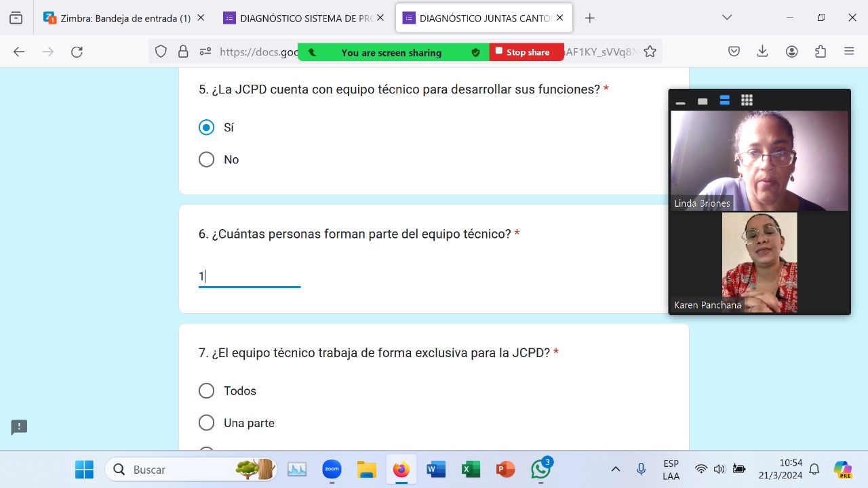Open tracking protection shield info
This screenshot has height=488, width=868.
(x=161, y=52)
